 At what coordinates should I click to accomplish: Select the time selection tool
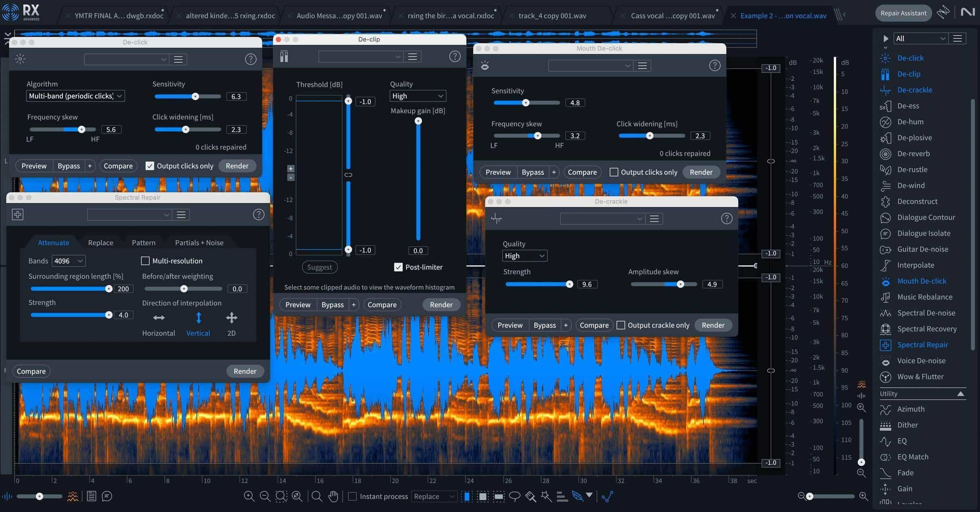click(467, 496)
